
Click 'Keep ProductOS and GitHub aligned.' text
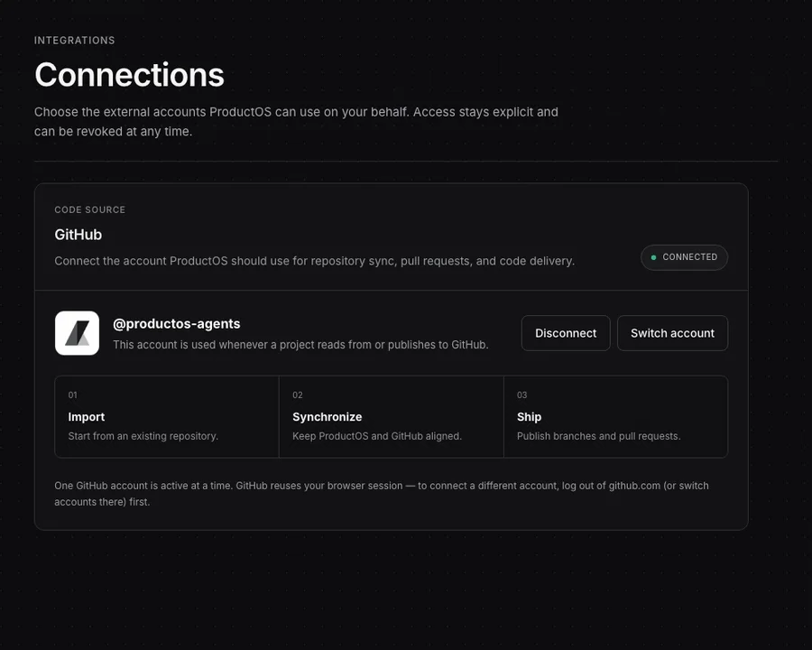pos(377,436)
